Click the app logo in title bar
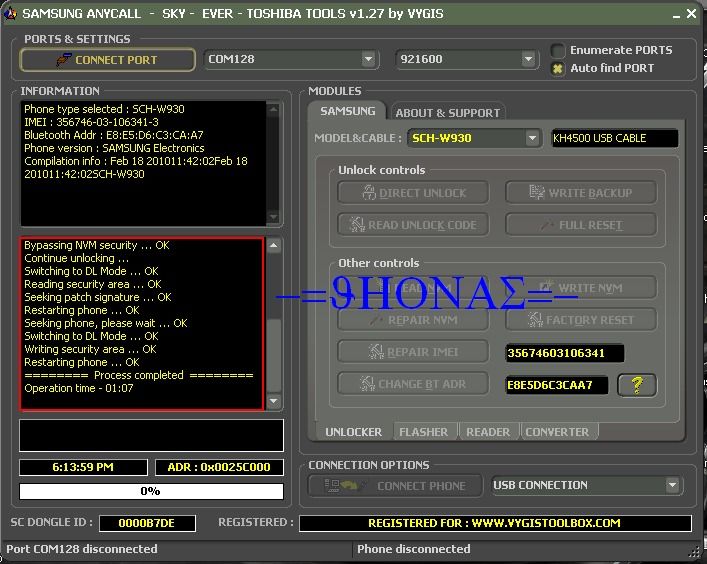707x564 pixels. coord(9,14)
